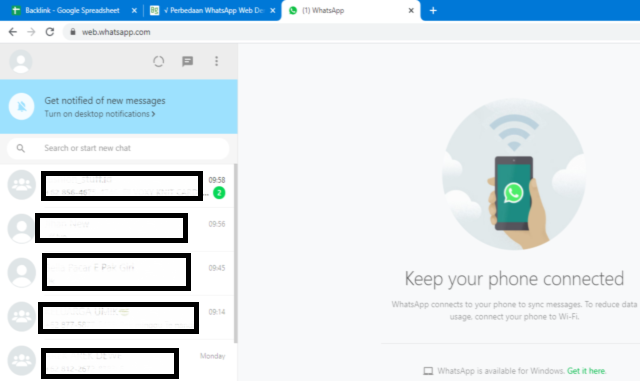Switch to the Backlink Google Spreadsheet tab

click(x=72, y=11)
